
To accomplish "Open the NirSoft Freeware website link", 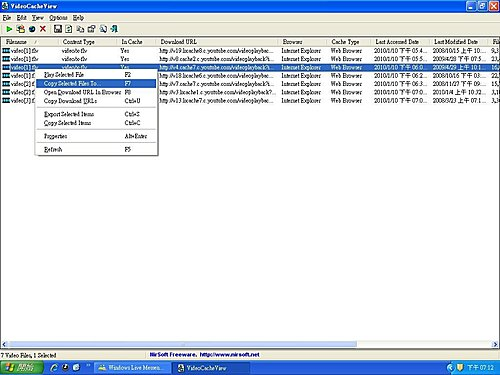I will 204,355.
